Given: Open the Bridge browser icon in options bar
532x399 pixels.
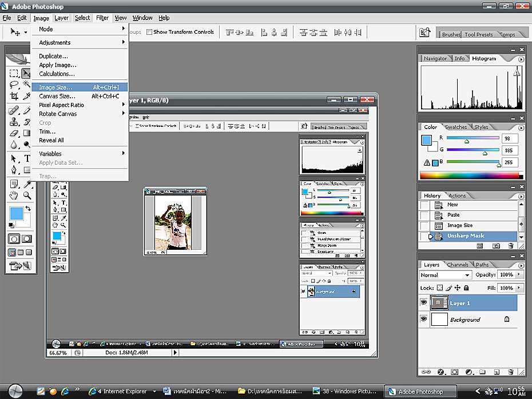Looking at the screenshot, I should tap(425, 32).
